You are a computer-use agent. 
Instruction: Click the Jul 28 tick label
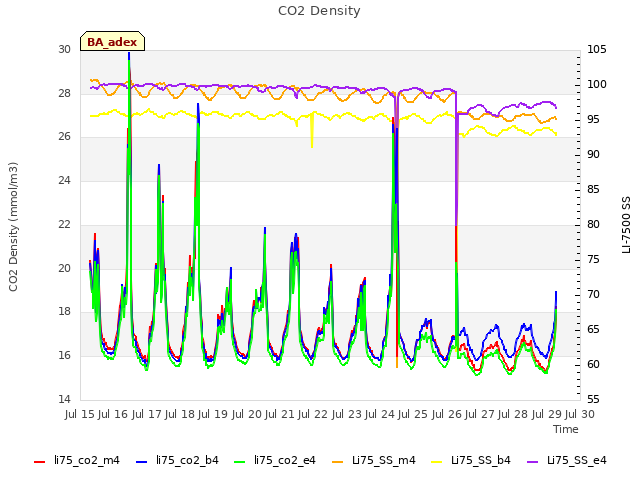coord(513,414)
